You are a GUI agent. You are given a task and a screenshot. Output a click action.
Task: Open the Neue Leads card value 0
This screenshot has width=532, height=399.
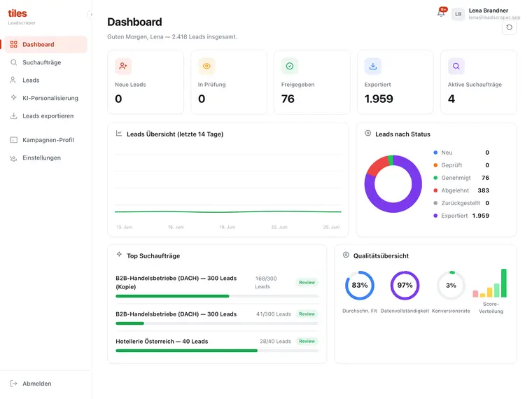coord(118,99)
